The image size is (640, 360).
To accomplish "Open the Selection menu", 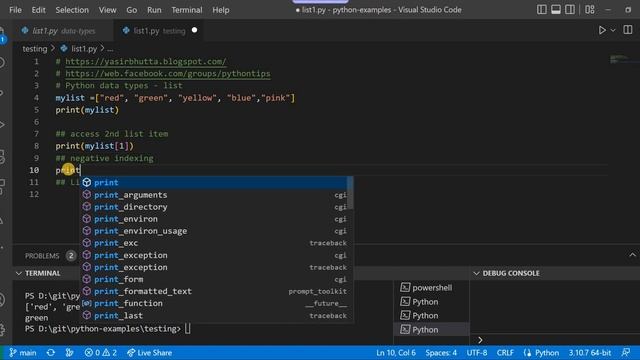I will point(72,10).
